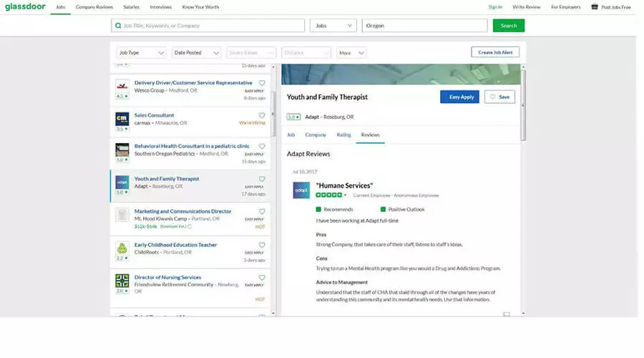644x358 pixels.
Task: Open the Date Posted filter dropdown
Action: click(x=196, y=52)
